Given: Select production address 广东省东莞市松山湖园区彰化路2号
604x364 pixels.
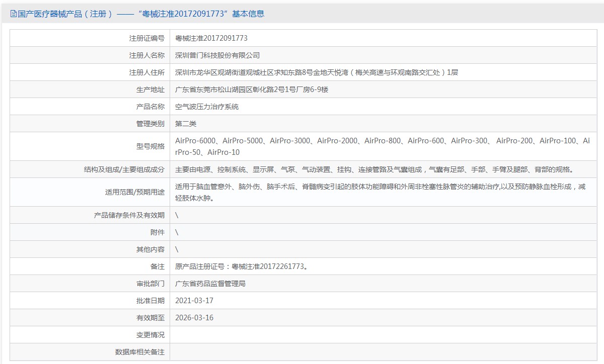Looking at the screenshot, I should 252,89.
